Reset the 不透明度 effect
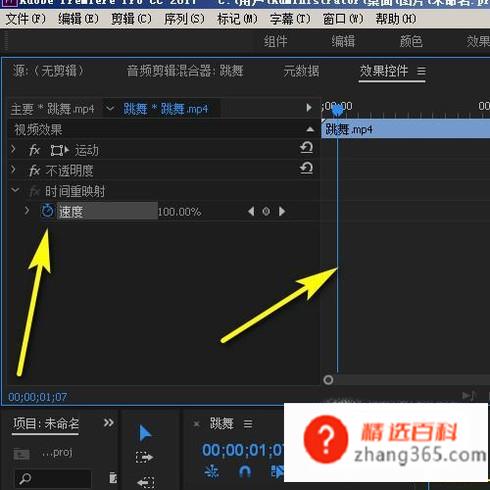Viewport: 490px width, 490px height. click(306, 168)
